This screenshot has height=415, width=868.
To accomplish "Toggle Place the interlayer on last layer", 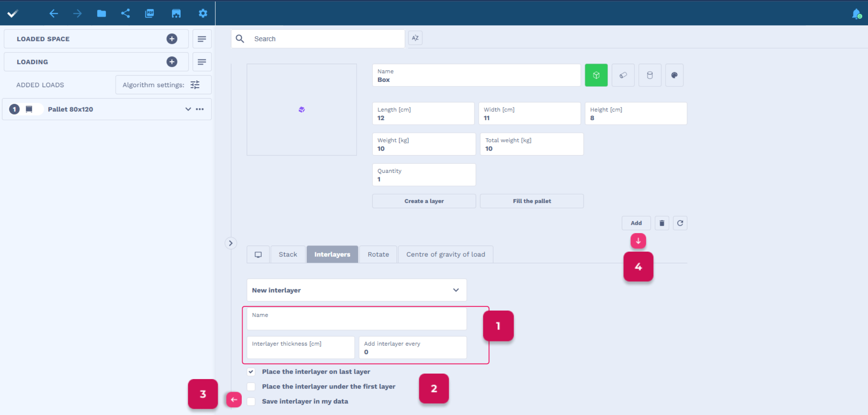I will click(251, 372).
